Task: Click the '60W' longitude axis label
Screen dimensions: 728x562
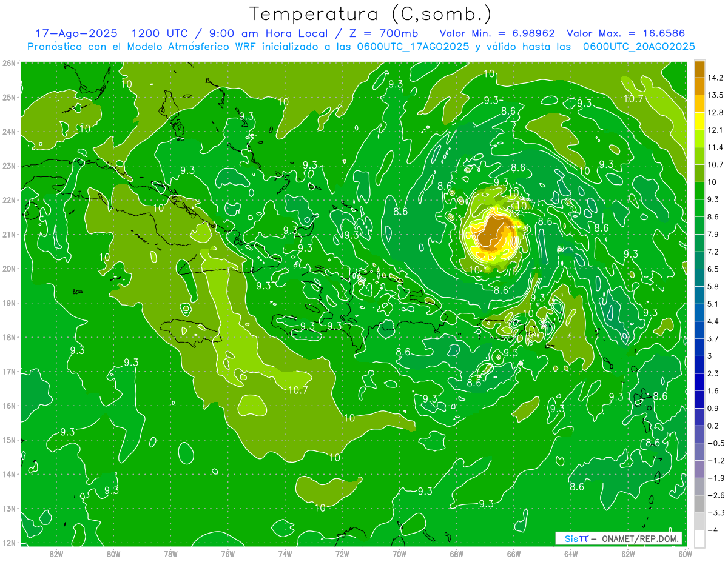Action: coord(685,554)
